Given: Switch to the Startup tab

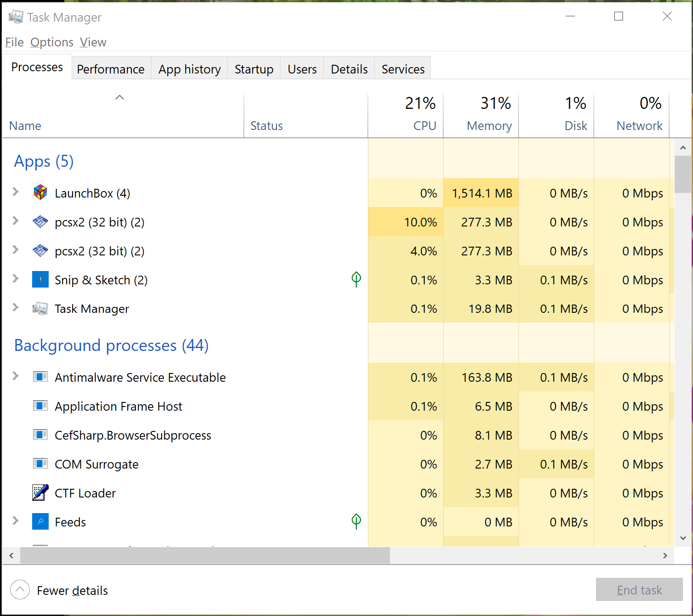Looking at the screenshot, I should [254, 69].
